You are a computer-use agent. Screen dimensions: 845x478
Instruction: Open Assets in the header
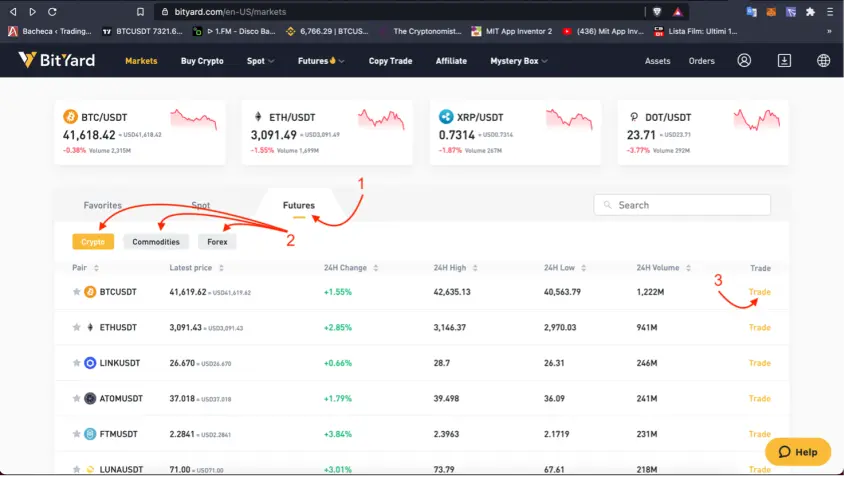point(657,61)
